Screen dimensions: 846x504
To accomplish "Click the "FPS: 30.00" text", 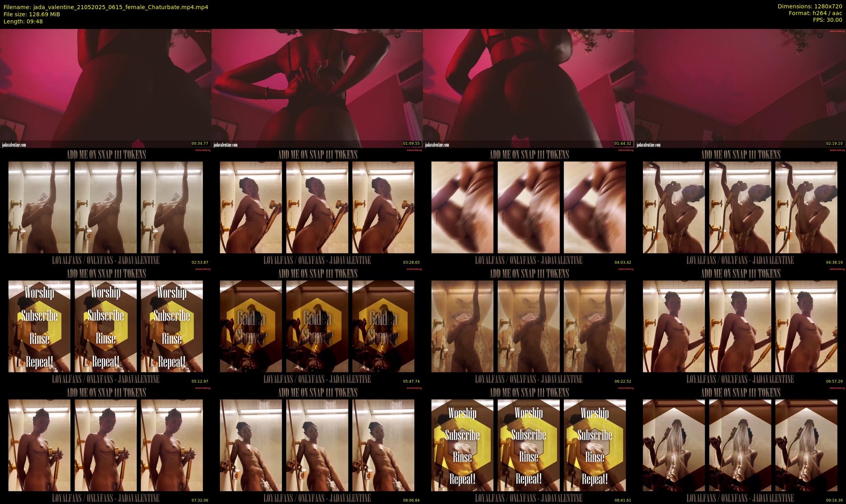I will click(827, 20).
